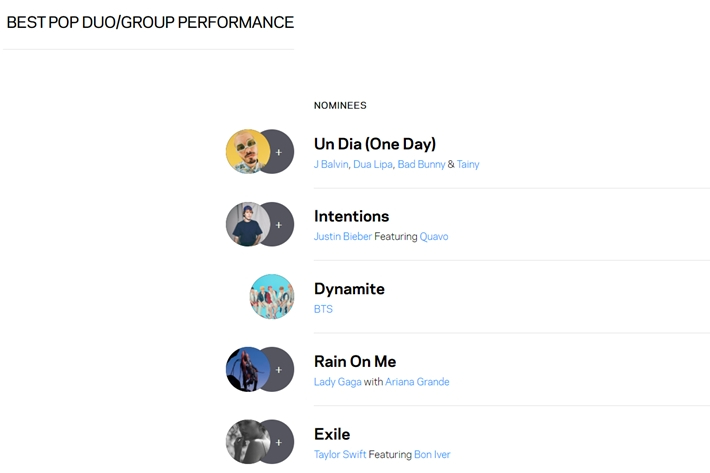This screenshot has height=473, width=710.
Task: Follow the Bad Bunny link
Action: (421, 164)
